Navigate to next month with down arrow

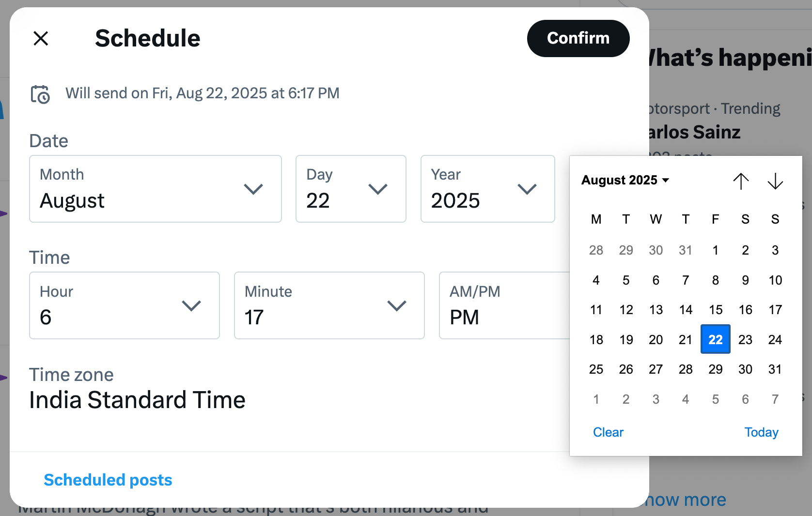(775, 182)
